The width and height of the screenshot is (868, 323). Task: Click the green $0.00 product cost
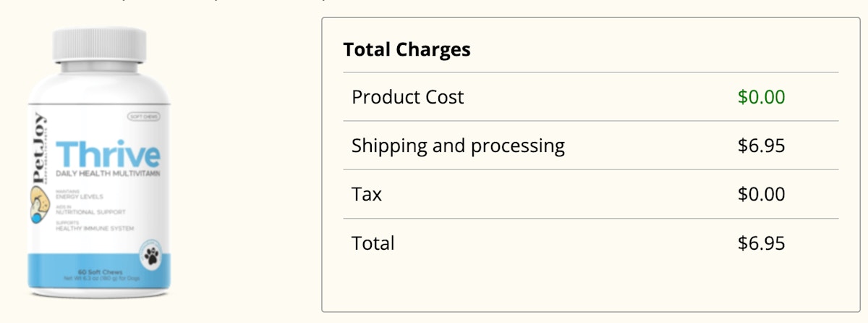pos(761,97)
